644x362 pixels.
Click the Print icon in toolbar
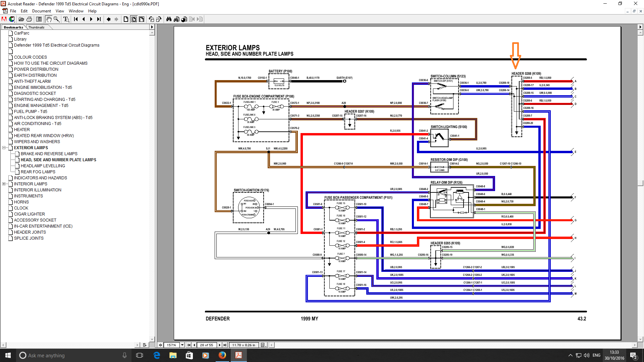(29, 19)
